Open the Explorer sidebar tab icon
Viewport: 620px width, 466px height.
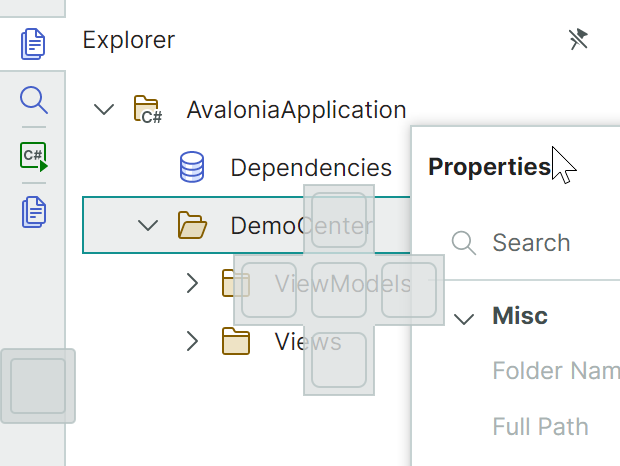click(33, 43)
